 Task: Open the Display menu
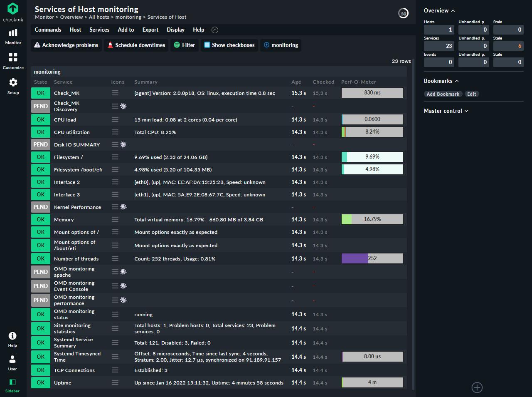coord(175,30)
